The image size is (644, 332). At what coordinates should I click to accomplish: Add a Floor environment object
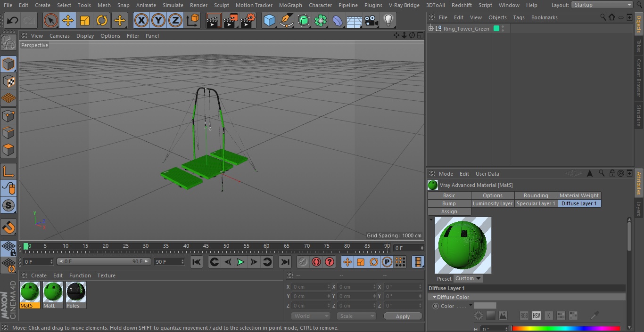[355, 21]
